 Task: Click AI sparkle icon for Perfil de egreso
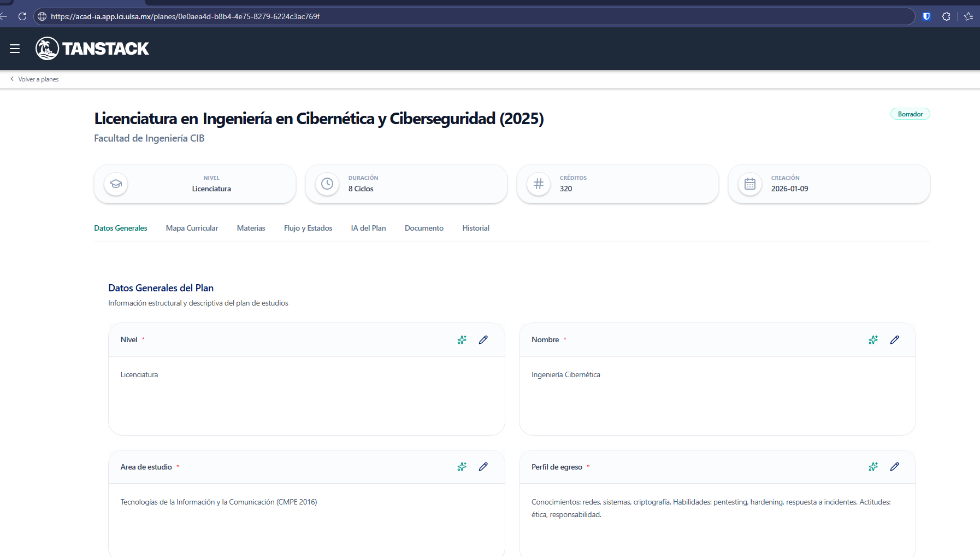click(x=873, y=467)
